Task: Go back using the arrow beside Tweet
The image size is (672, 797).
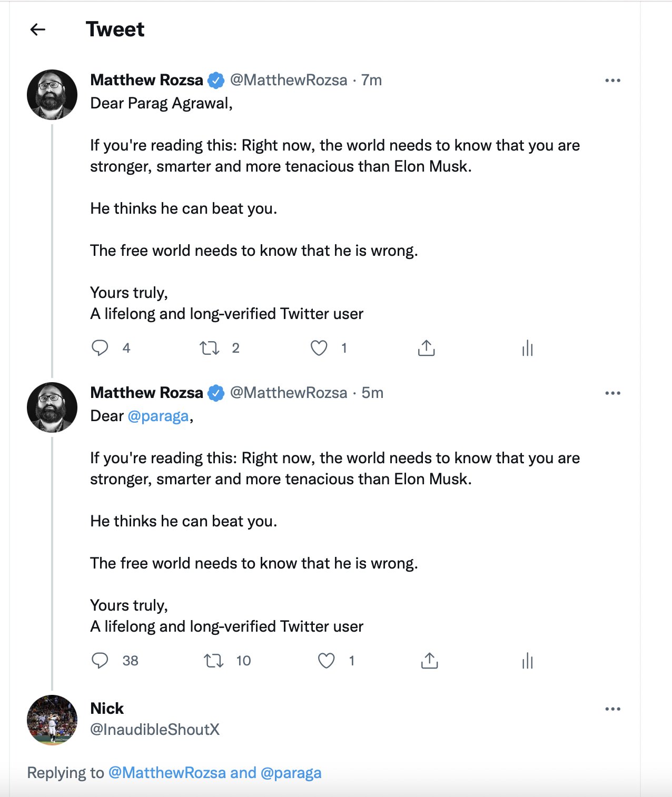Action: pyautogui.click(x=38, y=29)
